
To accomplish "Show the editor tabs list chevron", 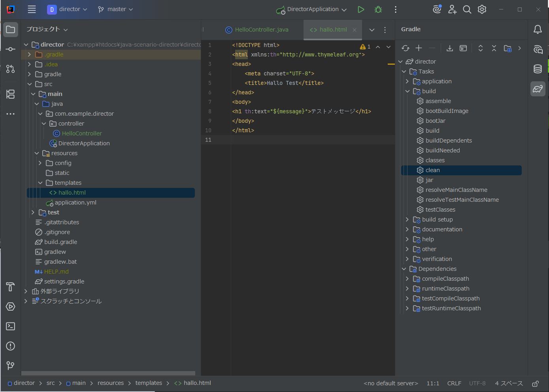I will point(372,30).
